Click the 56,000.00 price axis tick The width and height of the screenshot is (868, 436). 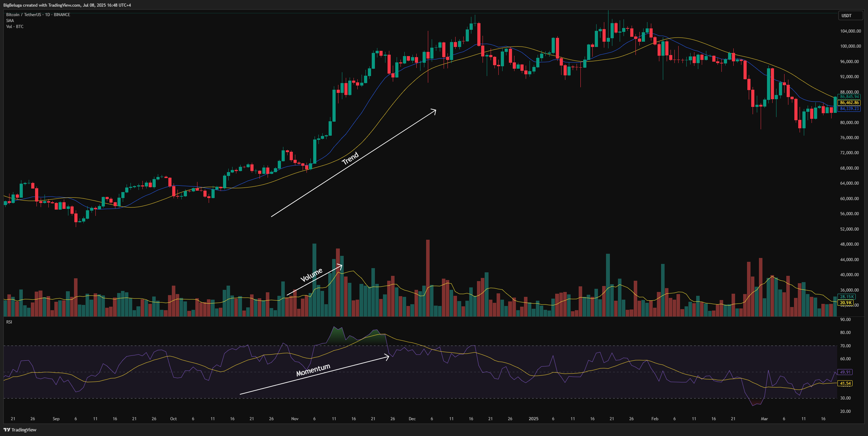click(x=850, y=214)
